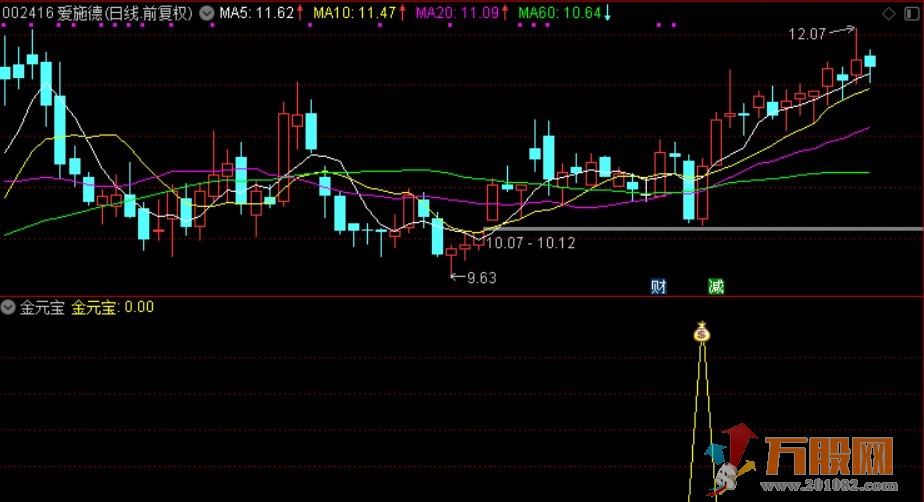The width and height of the screenshot is (924, 502).
Task: Click the square panel icon at top right
Action: (912, 14)
